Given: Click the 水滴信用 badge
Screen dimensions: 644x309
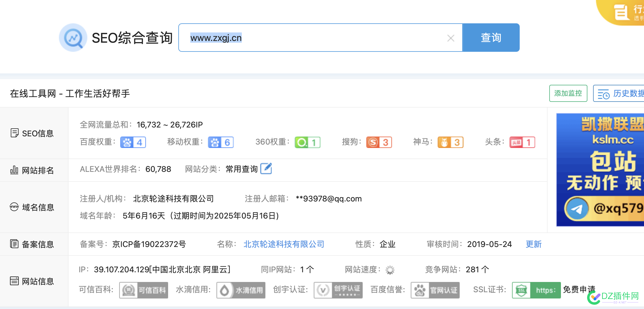Looking at the screenshot, I should pos(241,290).
